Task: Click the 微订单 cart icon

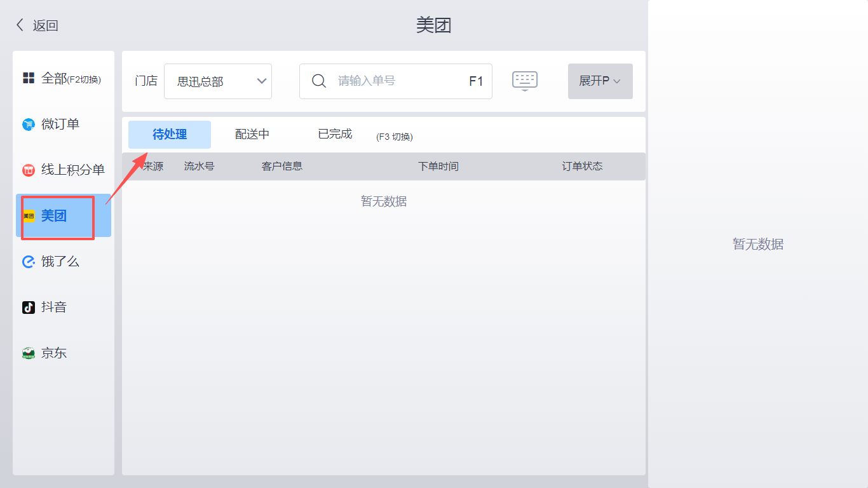Action: click(29, 125)
